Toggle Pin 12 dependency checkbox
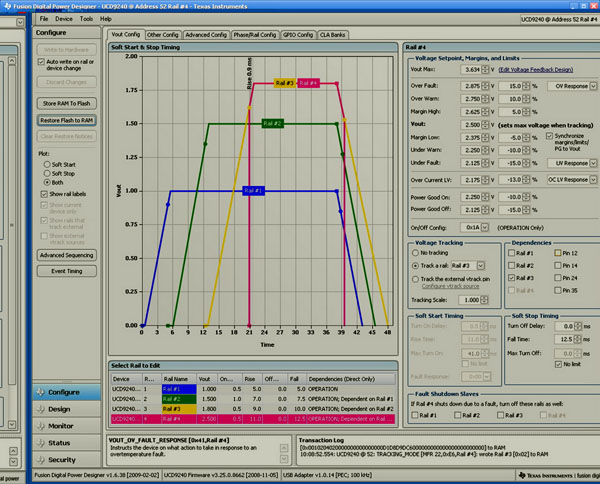Viewport: 600px width, 484px height. (558, 253)
